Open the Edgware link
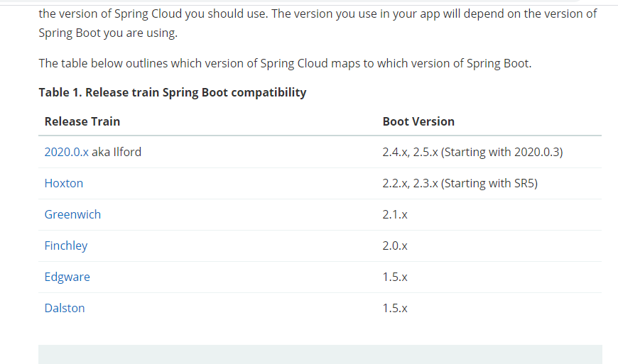Screen dimensions: 618x364 (67, 277)
